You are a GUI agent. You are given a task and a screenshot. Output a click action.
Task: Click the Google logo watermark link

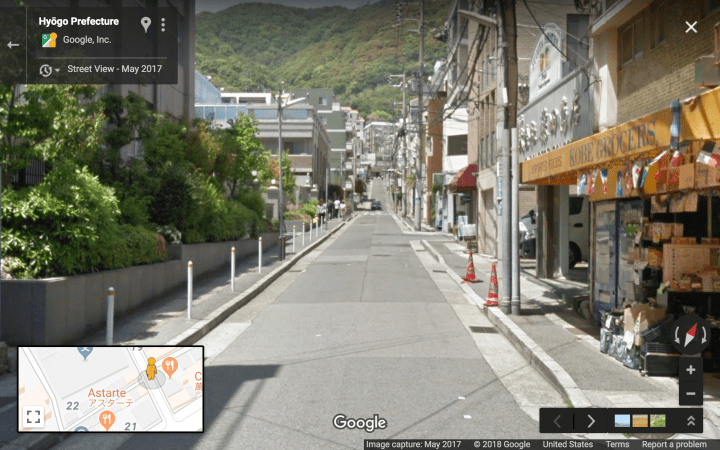(360, 423)
